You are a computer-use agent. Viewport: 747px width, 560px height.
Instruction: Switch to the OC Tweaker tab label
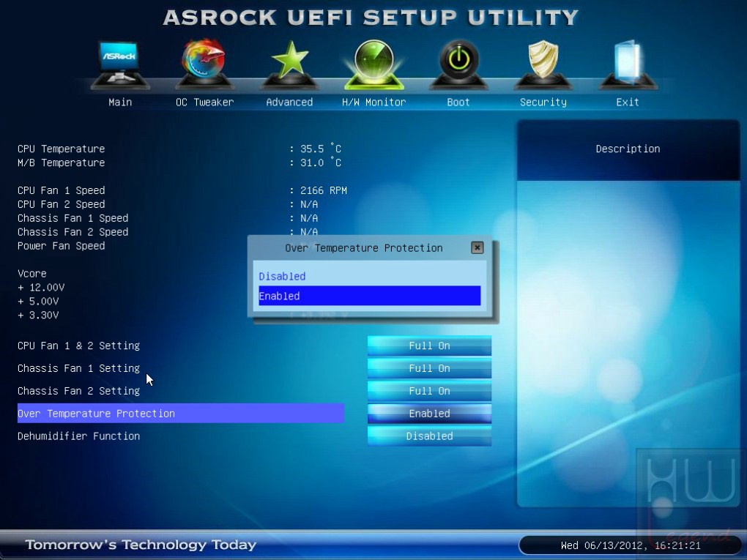tap(205, 102)
